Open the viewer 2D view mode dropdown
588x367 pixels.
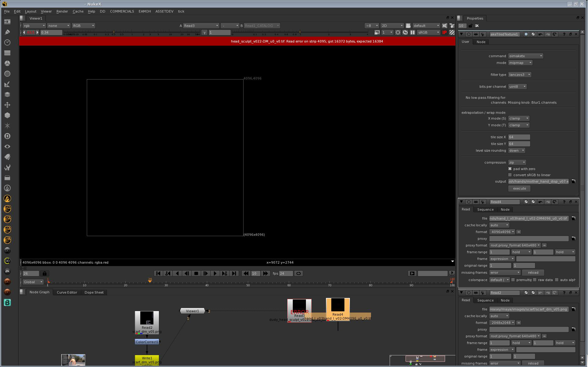pos(392,26)
